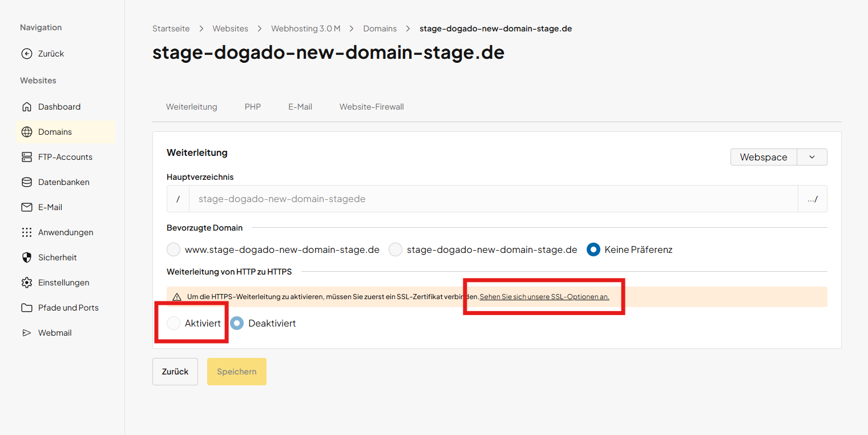Viewport: 868px width, 435px height.
Task: Open the Website-Firewall tab
Action: coord(372,107)
